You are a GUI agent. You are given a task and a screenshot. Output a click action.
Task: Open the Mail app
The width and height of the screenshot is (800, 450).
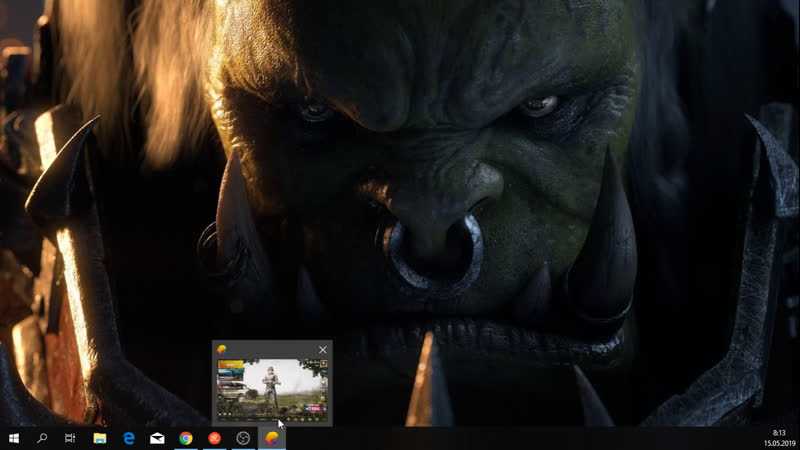(157, 438)
